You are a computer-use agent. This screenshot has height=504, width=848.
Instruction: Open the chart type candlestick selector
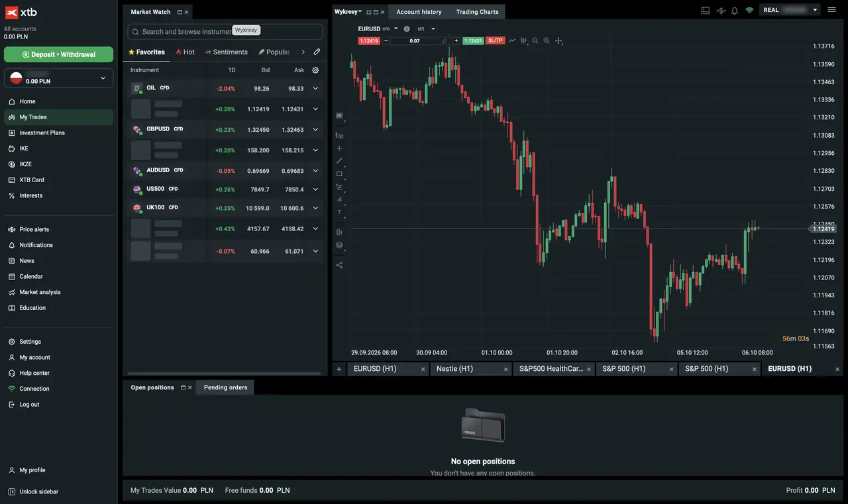pyautogui.click(x=523, y=40)
